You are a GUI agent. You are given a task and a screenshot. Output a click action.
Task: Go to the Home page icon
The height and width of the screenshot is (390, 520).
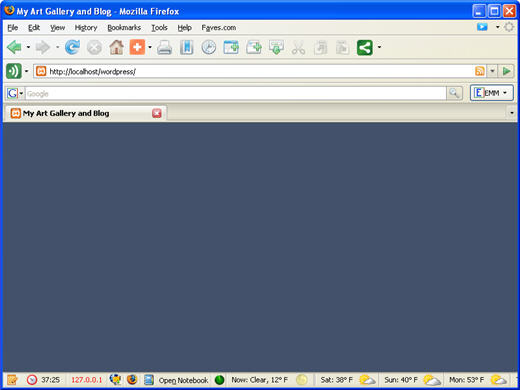116,47
